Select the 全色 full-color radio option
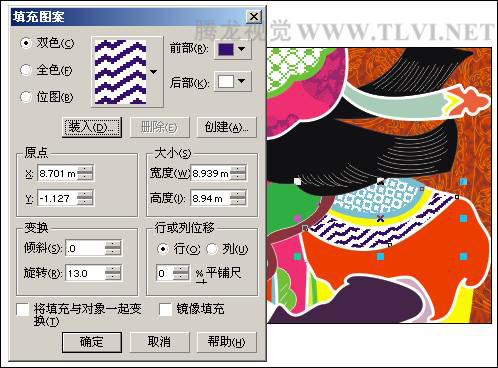This screenshot has height=368, width=498. [26, 70]
